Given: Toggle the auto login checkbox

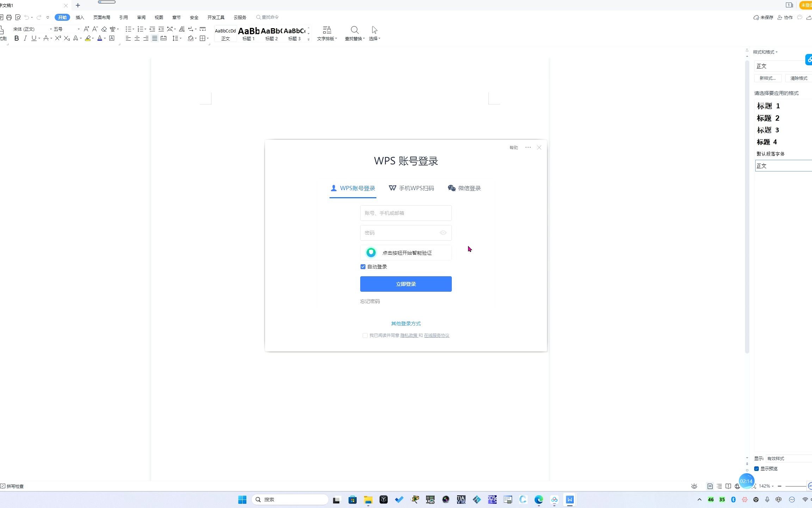Looking at the screenshot, I should (x=363, y=267).
